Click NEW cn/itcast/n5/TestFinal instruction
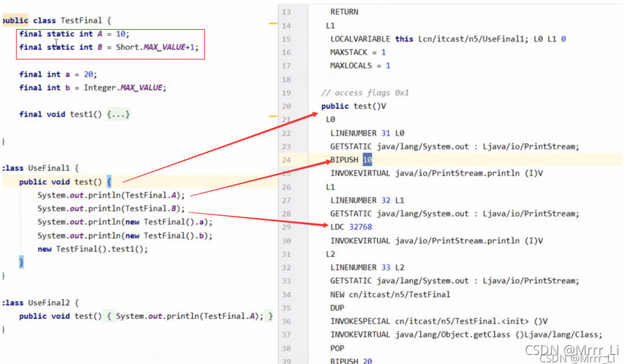 pyautogui.click(x=390, y=295)
